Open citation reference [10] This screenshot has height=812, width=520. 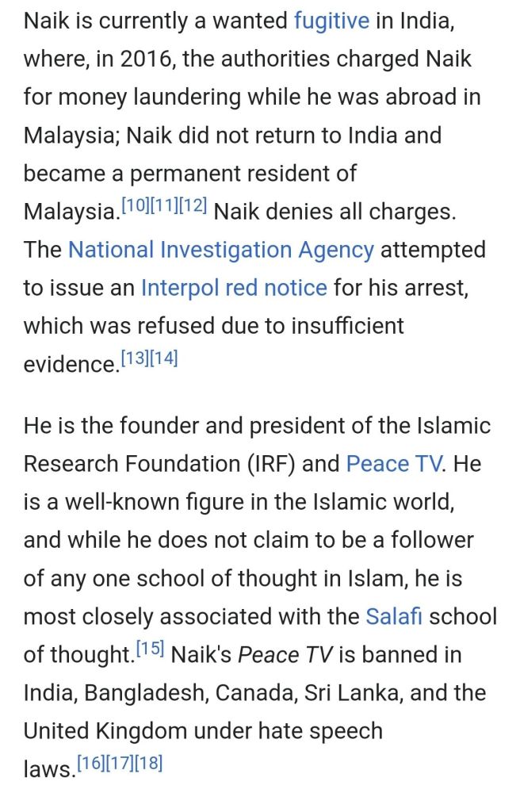136,205
